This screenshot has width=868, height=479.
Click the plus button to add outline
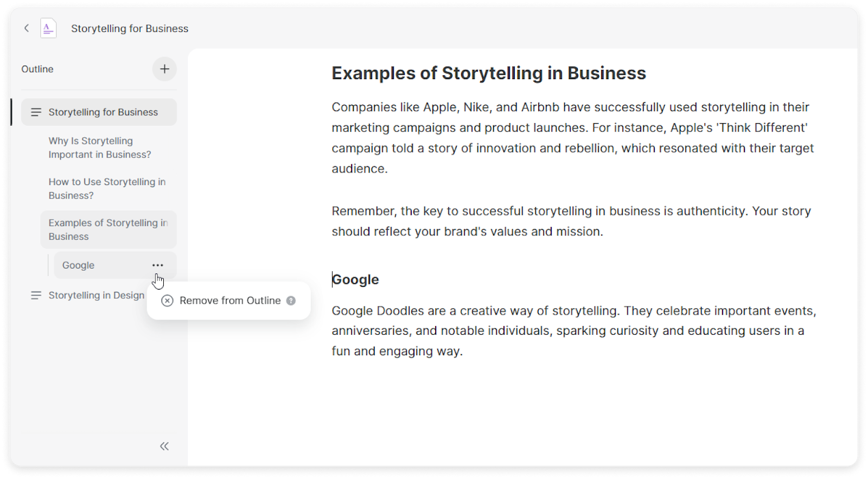[164, 69]
